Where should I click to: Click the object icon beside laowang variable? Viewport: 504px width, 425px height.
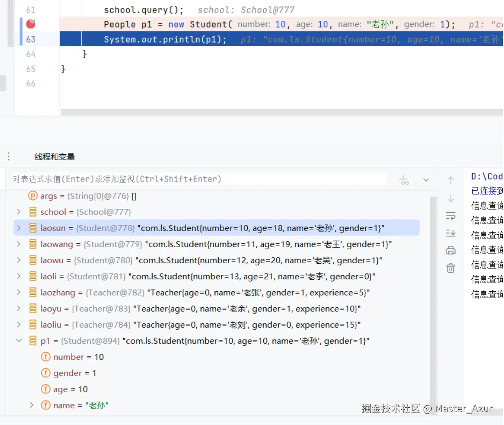33,244
